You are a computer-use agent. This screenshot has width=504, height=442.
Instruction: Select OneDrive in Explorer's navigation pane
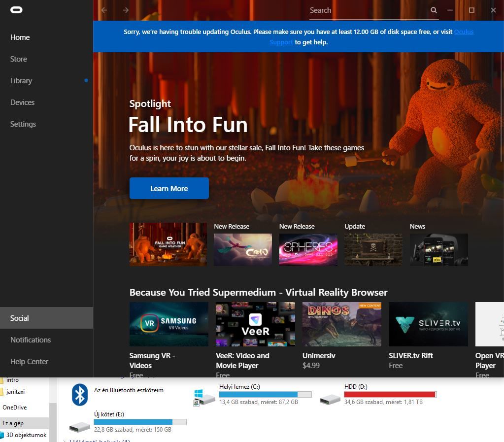(x=15, y=408)
